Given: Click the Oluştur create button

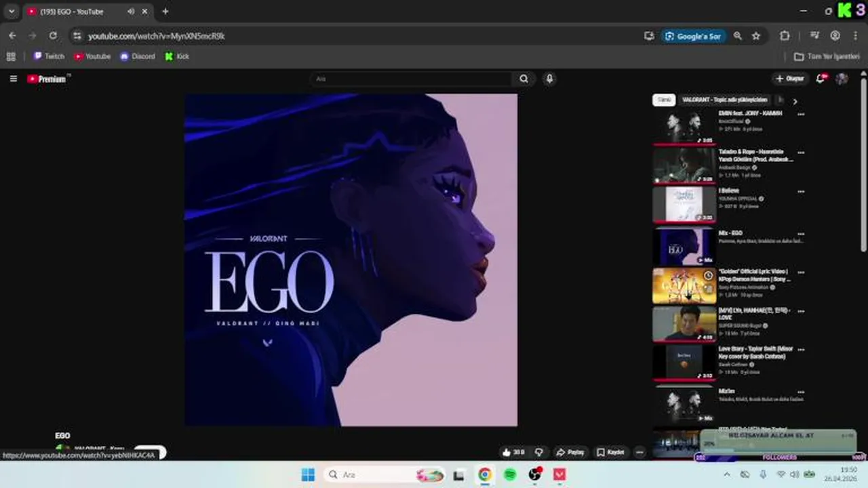Looking at the screenshot, I should (x=790, y=79).
